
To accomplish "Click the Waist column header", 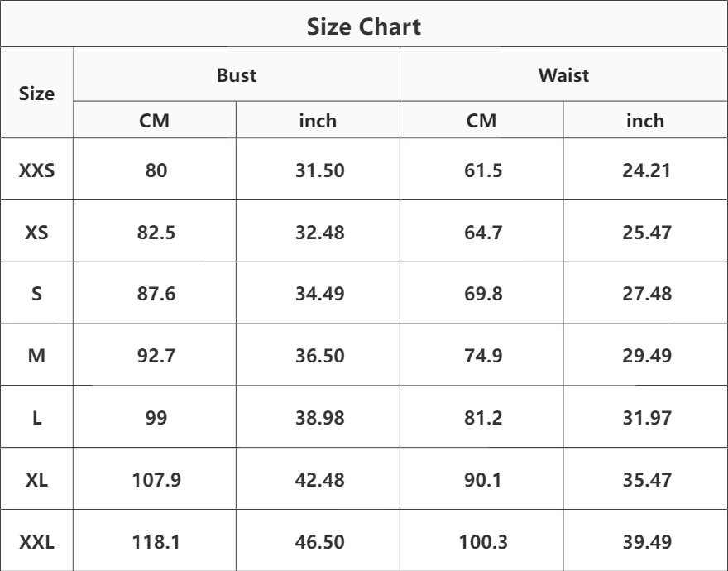I will pos(563,76).
